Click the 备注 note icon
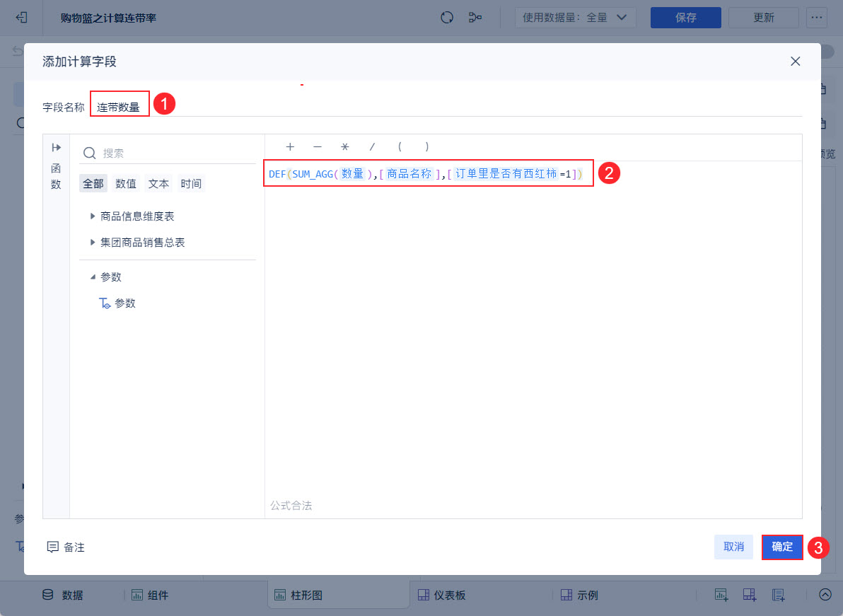The width and height of the screenshot is (843, 616). (52, 547)
